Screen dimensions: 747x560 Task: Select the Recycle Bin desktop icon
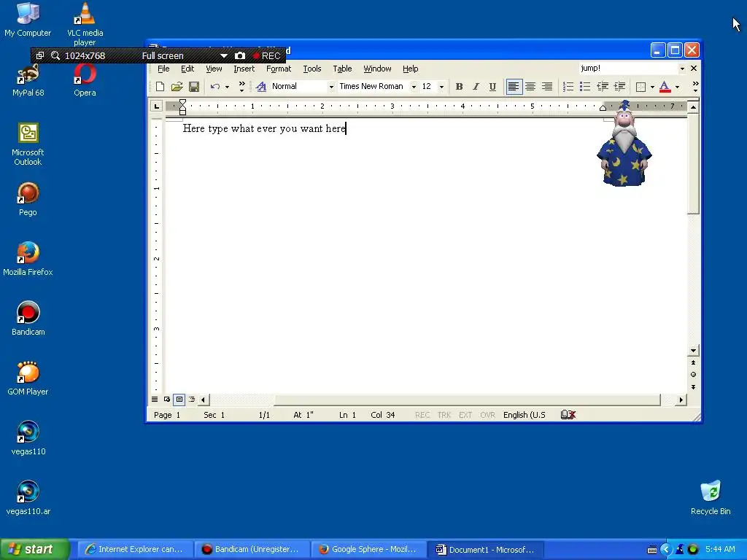click(711, 497)
